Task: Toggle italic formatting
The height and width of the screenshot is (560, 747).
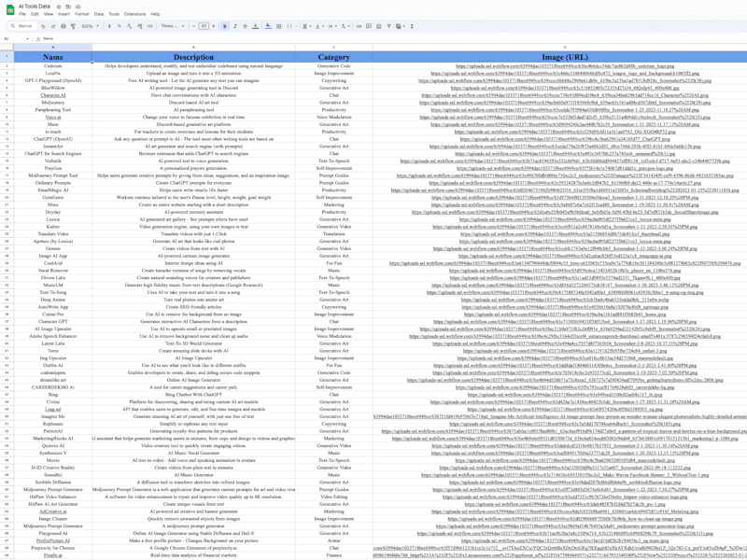Action: click(x=235, y=26)
